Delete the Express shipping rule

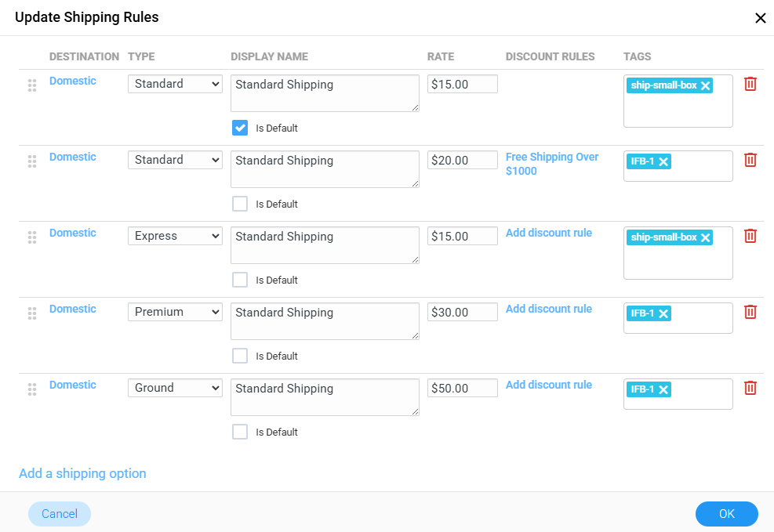pyautogui.click(x=750, y=236)
